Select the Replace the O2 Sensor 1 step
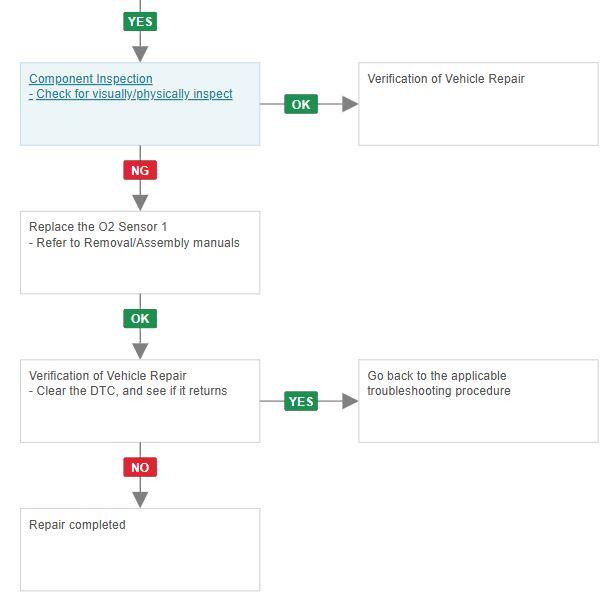This screenshot has height=598, width=607. 140,252
